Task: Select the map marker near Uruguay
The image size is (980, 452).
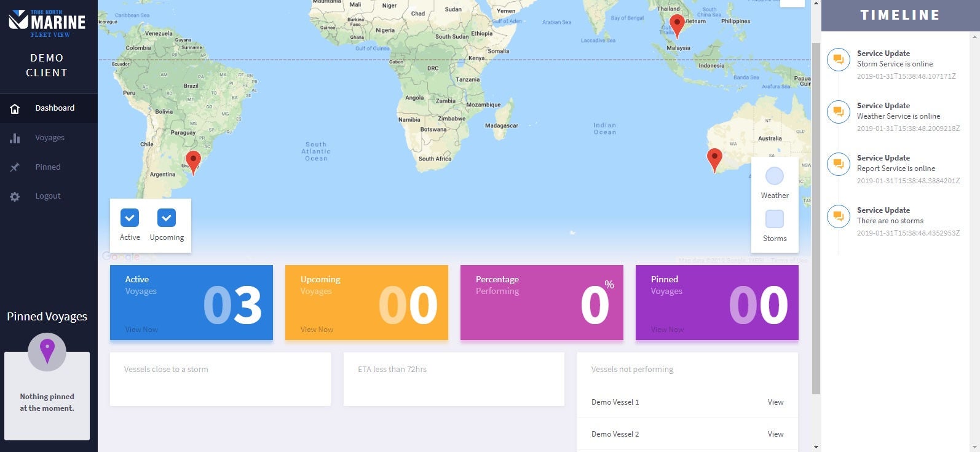Action: point(193,162)
